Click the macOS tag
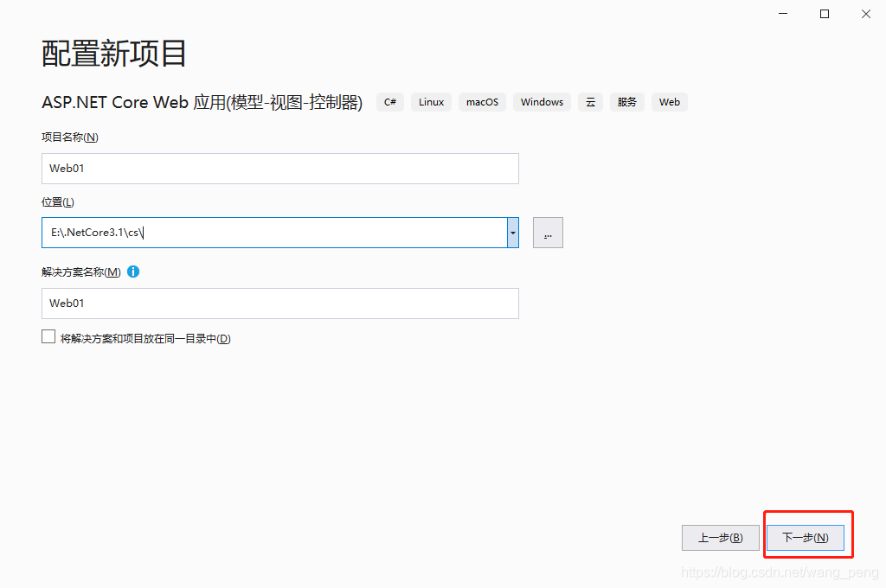The width and height of the screenshot is (886, 588). [x=482, y=102]
